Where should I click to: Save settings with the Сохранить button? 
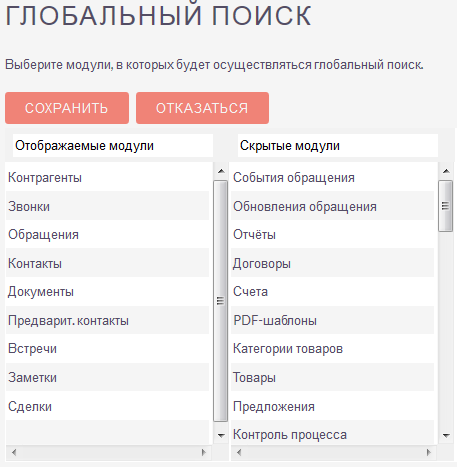pyautogui.click(x=67, y=108)
